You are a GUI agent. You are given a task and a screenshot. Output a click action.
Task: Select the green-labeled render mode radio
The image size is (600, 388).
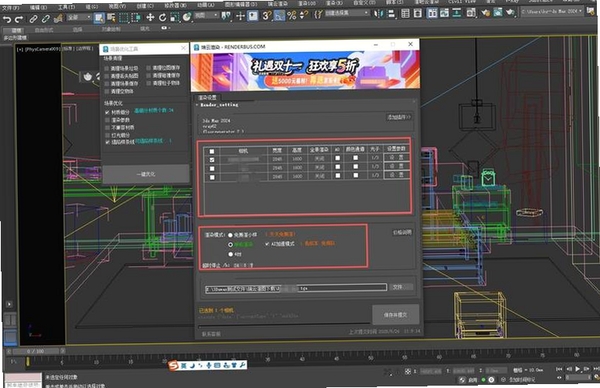(230, 245)
